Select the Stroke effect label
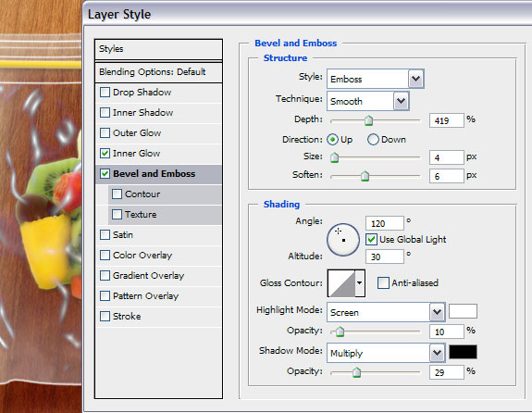The width and height of the screenshot is (532, 413). [x=127, y=316]
